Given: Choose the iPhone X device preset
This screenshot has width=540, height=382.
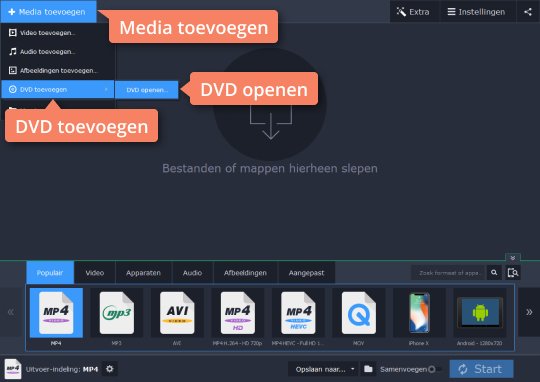Looking at the screenshot, I should pyautogui.click(x=419, y=313).
